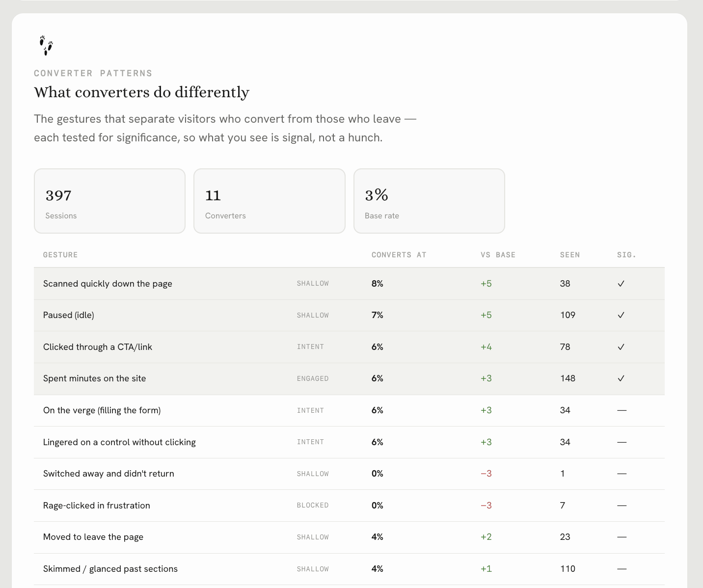The width and height of the screenshot is (703, 588).
Task: Select the 3% Base rate card
Action: (x=429, y=201)
